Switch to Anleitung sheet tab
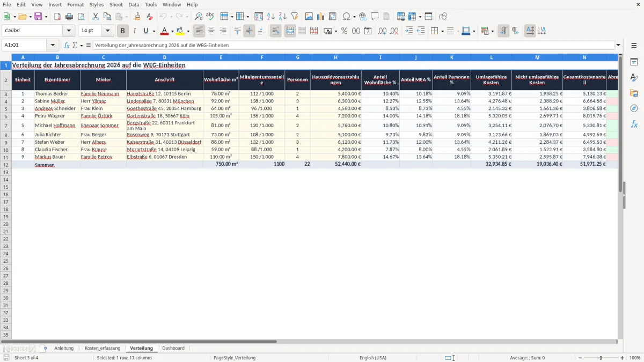 [x=64, y=348]
